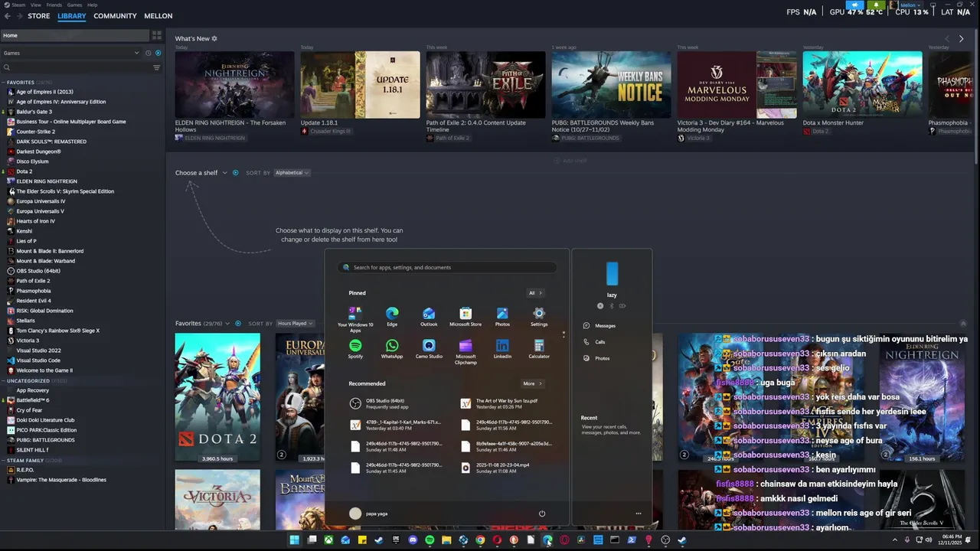Image resolution: width=980 pixels, height=551 pixels.
Task: Toggle the icon next to Favorites shelf title
Action: click(x=238, y=324)
